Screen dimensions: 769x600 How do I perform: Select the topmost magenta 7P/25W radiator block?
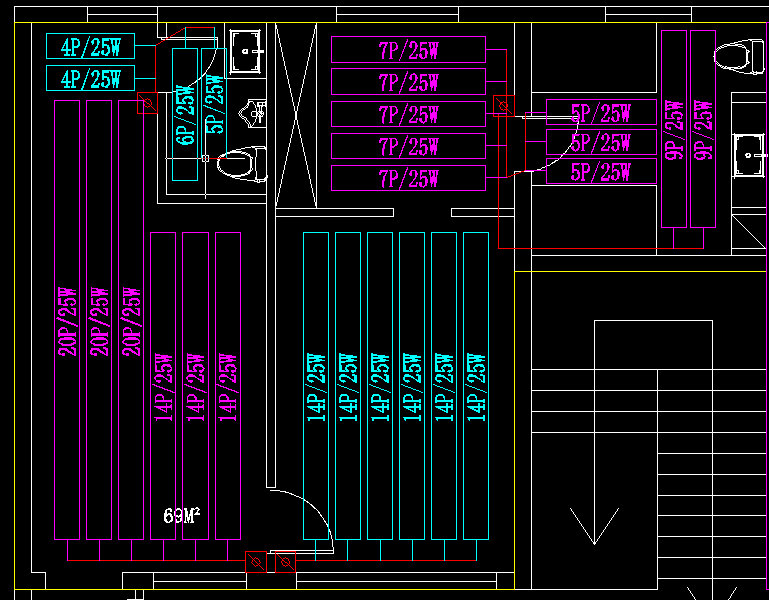click(408, 50)
